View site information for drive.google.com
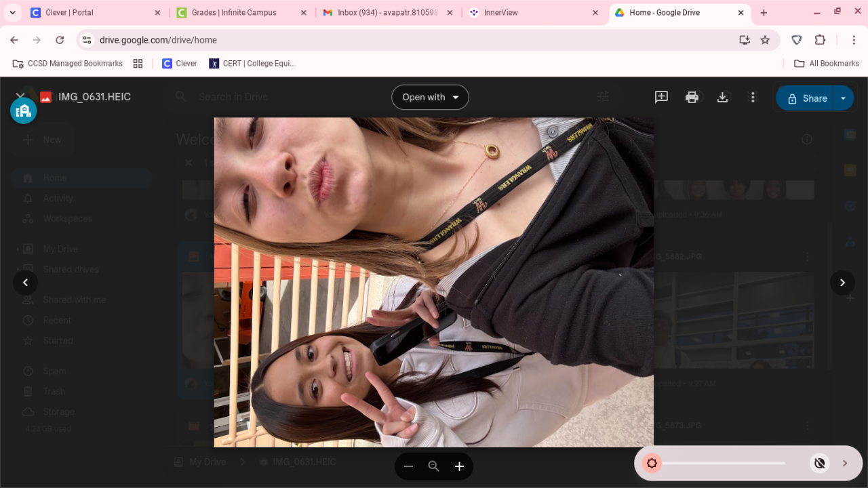868x488 pixels. (87, 40)
